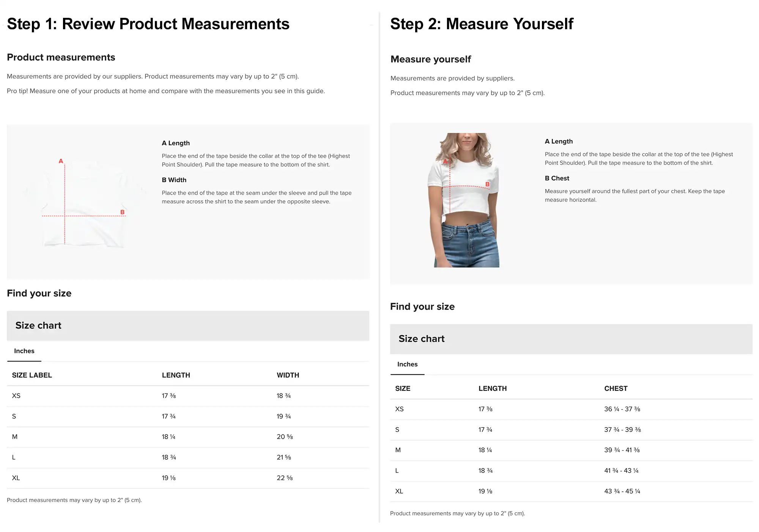This screenshot has width=759, height=532.
Task: Select the Inches tab under Step 2 size chart
Action: 407,364
